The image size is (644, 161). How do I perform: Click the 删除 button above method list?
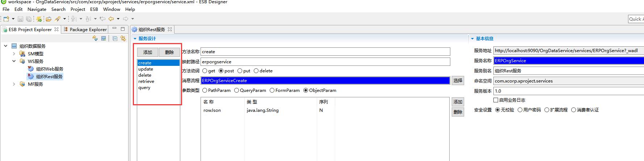[169, 52]
